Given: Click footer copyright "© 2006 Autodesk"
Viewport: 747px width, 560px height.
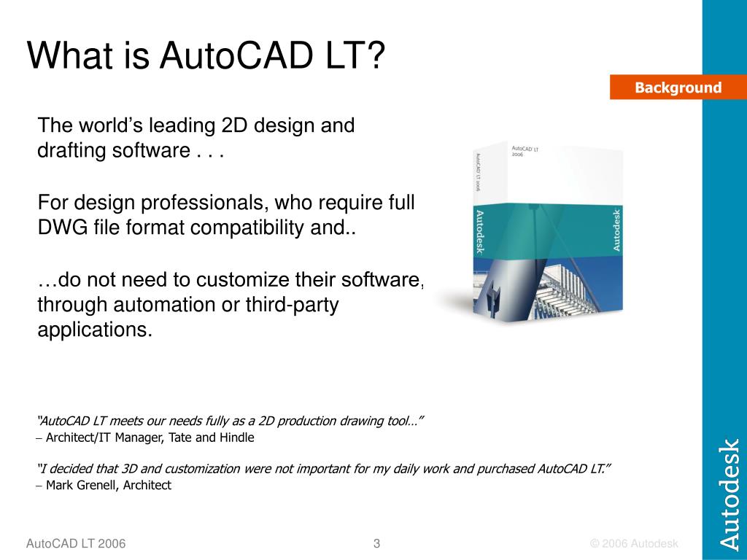Looking at the screenshot, I should pyautogui.click(x=634, y=543).
